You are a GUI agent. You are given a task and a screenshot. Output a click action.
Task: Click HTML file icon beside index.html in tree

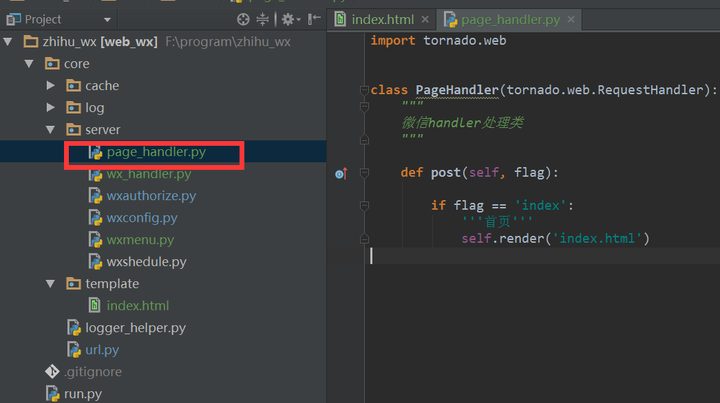[95, 305]
